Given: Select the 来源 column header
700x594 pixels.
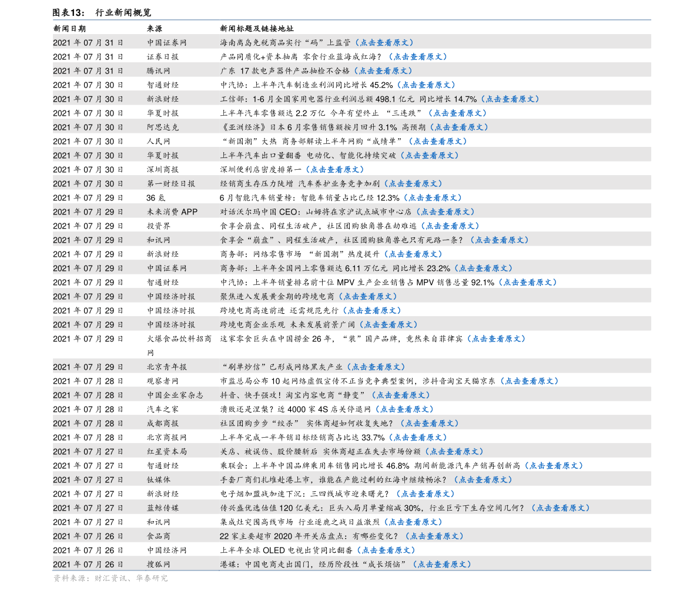Looking at the screenshot, I should coord(155,29).
